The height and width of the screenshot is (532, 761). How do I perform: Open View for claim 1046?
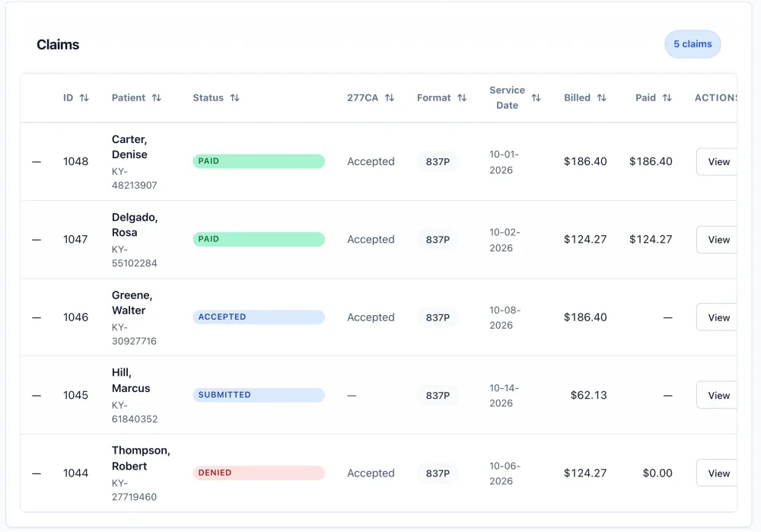click(x=717, y=317)
